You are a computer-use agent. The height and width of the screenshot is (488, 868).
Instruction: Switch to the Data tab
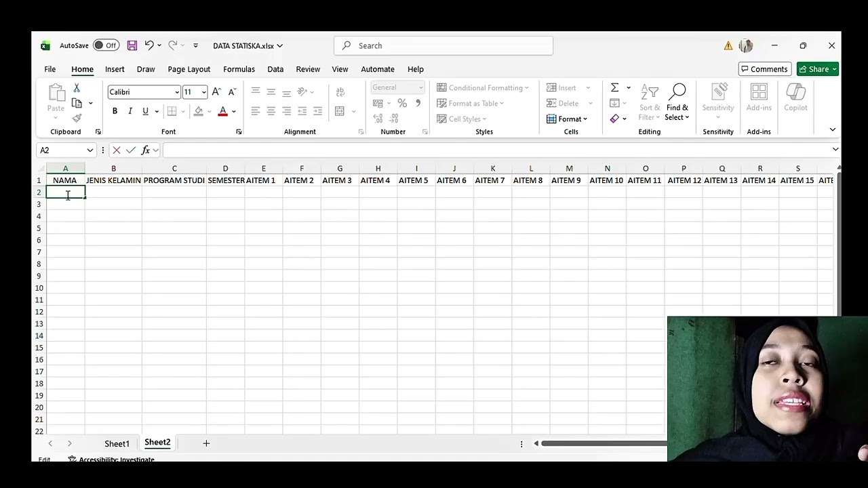click(275, 69)
